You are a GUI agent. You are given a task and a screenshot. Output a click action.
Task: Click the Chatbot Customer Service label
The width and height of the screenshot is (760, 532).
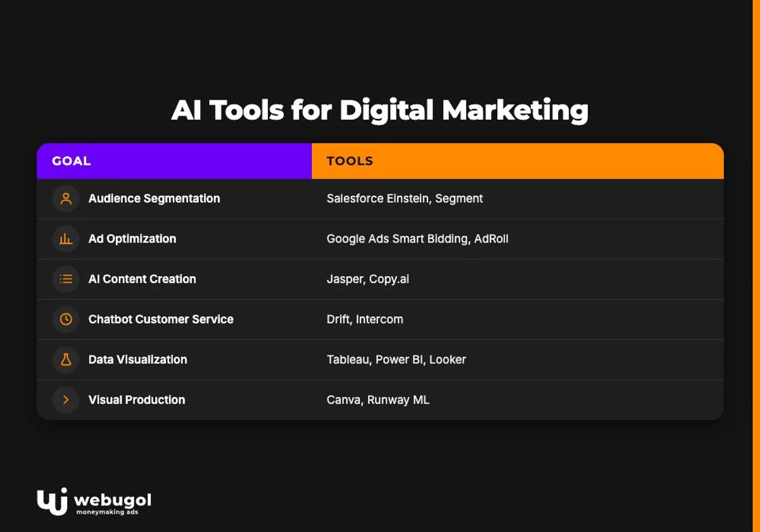tap(161, 319)
